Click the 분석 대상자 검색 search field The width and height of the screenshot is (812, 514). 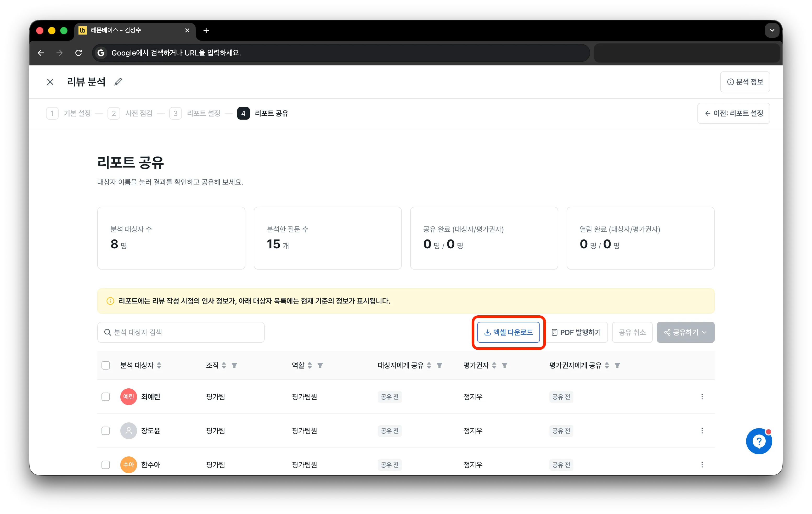click(181, 332)
